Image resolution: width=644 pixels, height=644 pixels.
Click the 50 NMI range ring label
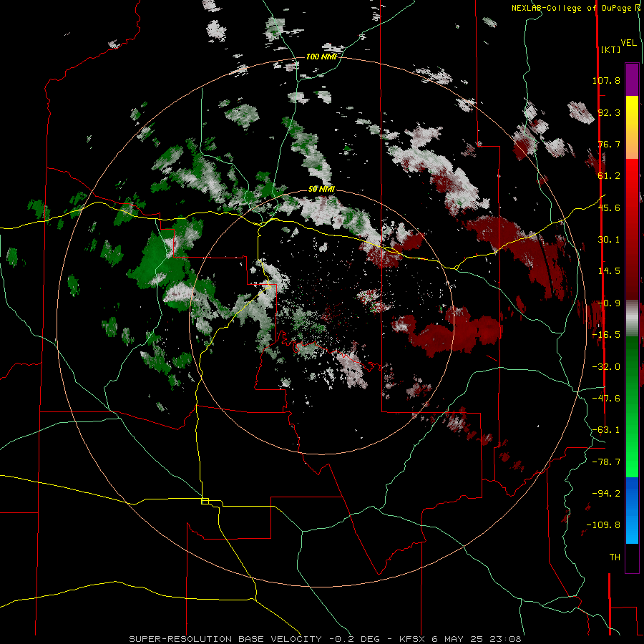(x=321, y=189)
